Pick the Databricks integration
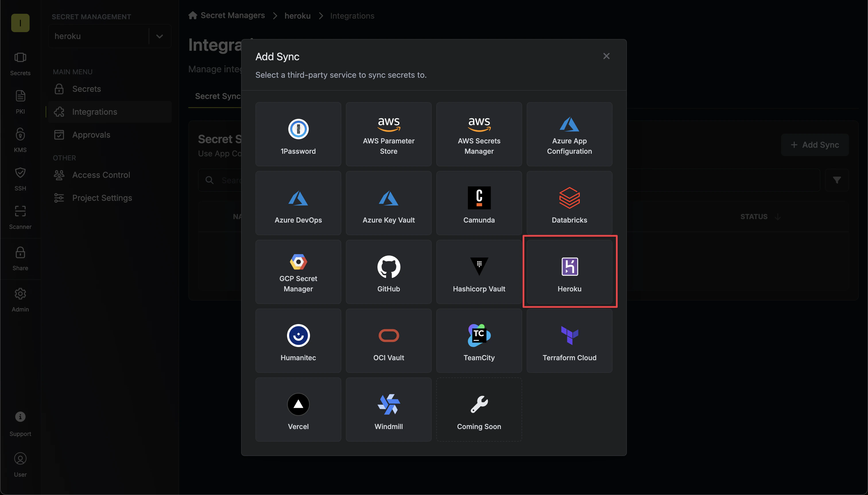The width and height of the screenshot is (868, 495). 569,203
